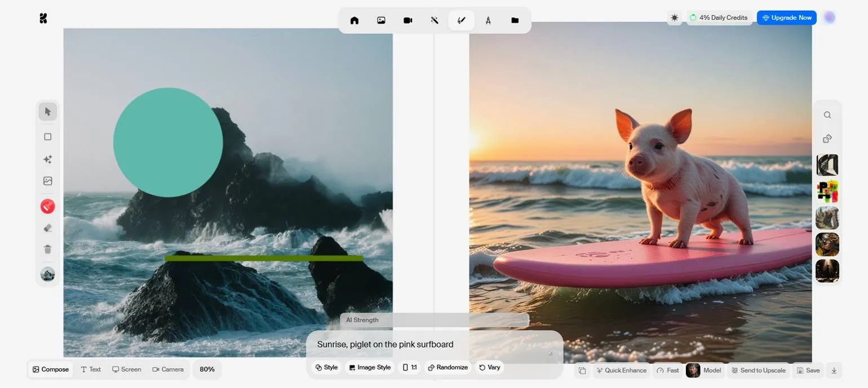This screenshot has width=868, height=388.
Task: Click the red brush color swatch
Action: pos(48,207)
